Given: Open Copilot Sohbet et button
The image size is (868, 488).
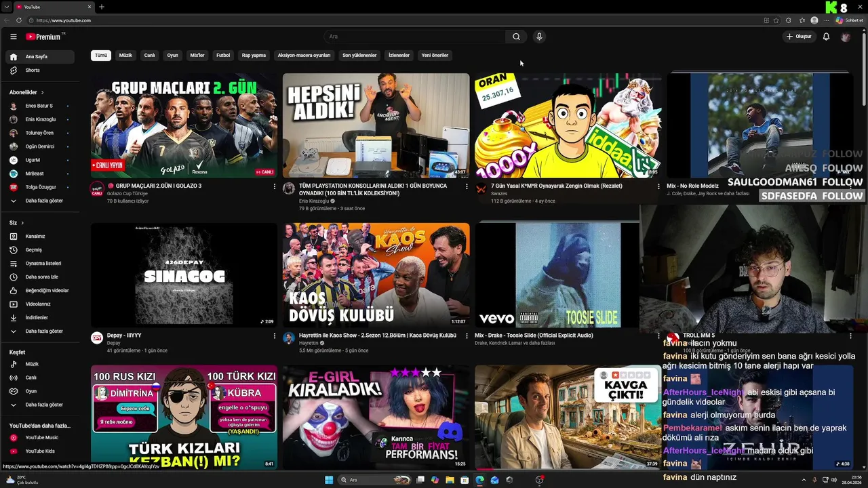Looking at the screenshot, I should 849,20.
